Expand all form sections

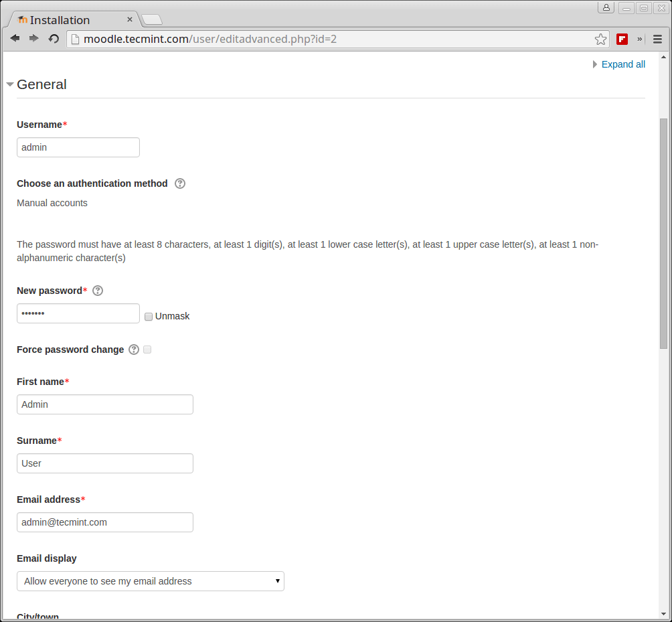pos(622,64)
